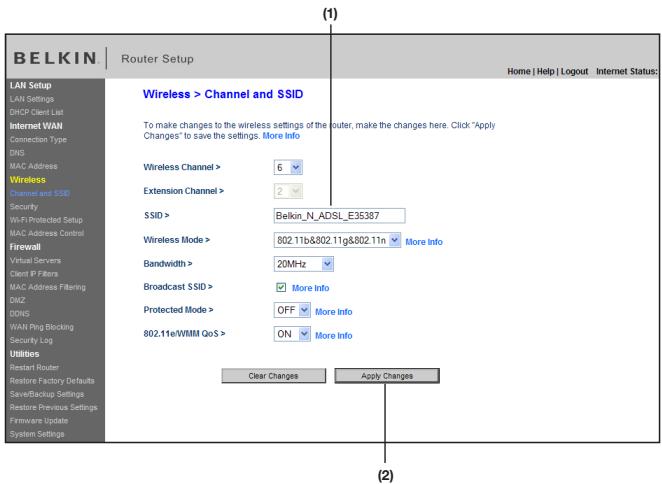
Task: Open More Info beside Broadcast SSID
Action: click(x=309, y=288)
